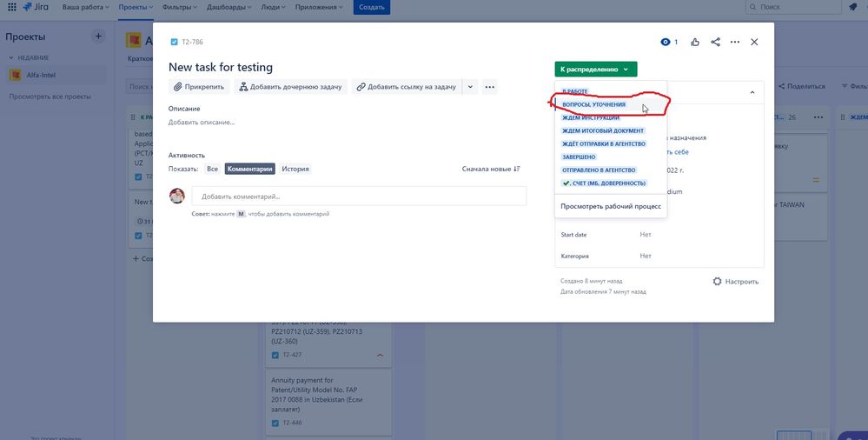Open board column three-dots menu behind dialog
This screenshot has width=868, height=440.
click(x=818, y=117)
